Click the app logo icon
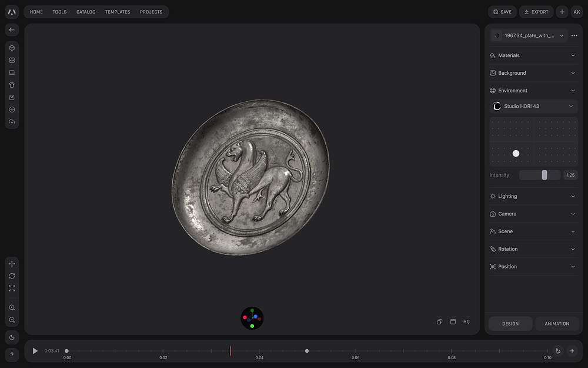 (12, 12)
